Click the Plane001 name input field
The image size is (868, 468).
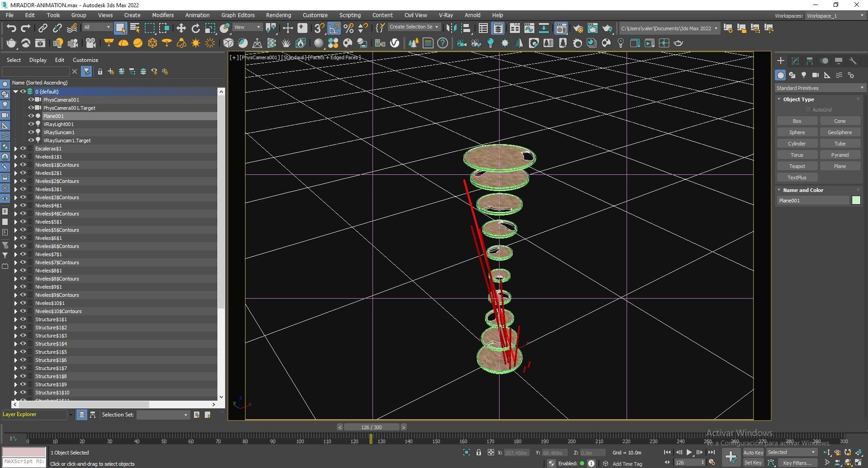click(x=813, y=200)
